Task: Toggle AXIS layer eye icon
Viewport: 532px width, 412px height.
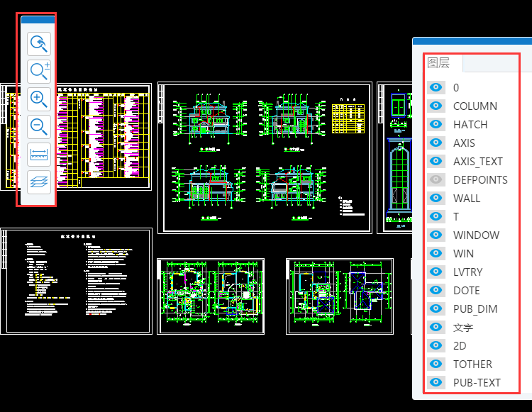Action: 436,143
